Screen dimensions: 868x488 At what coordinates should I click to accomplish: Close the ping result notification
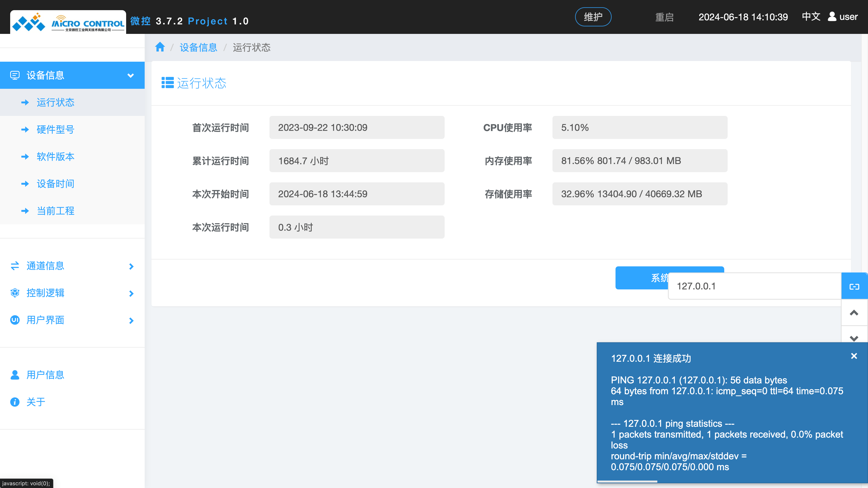coord(854,356)
